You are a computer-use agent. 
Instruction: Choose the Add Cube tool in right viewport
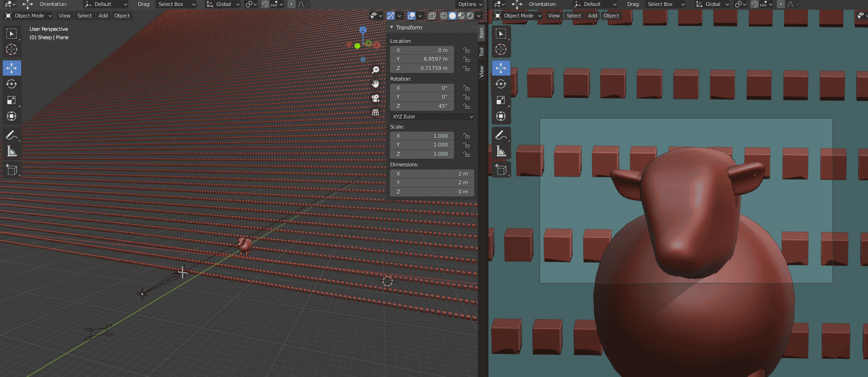point(501,170)
